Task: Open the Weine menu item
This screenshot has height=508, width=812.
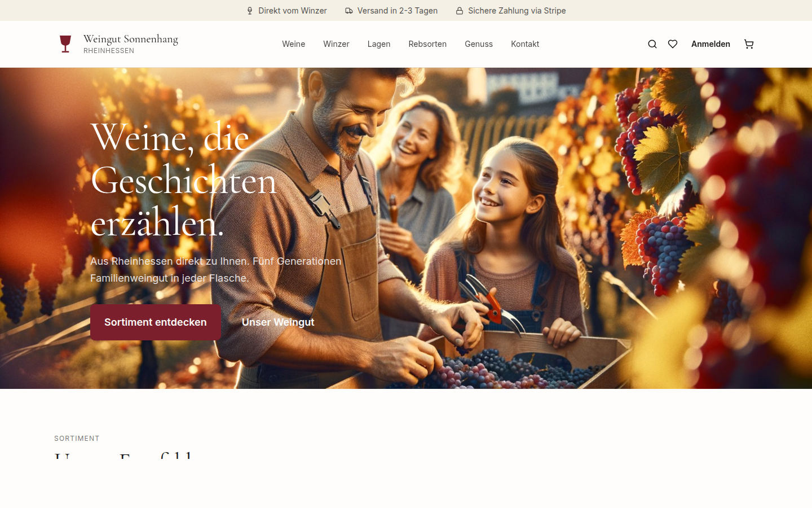Action: pos(293,44)
